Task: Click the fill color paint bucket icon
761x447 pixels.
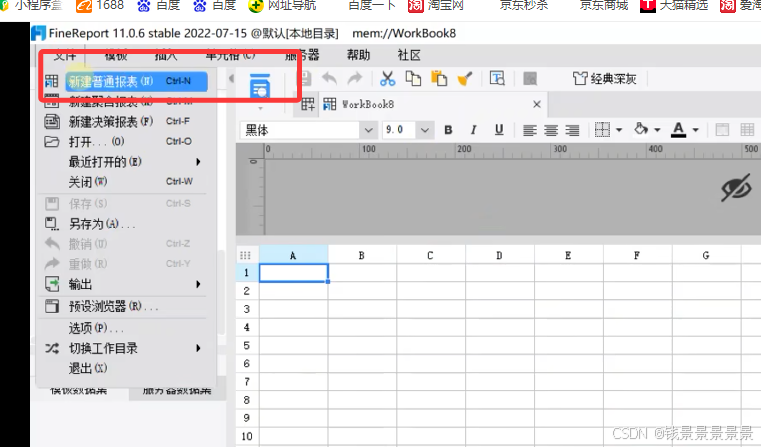Action: 641,129
